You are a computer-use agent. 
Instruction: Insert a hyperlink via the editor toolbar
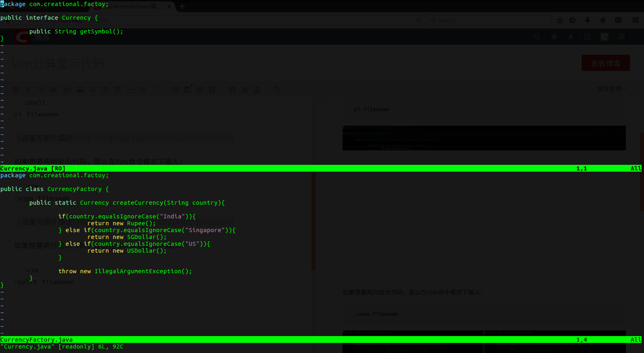pos(41,89)
